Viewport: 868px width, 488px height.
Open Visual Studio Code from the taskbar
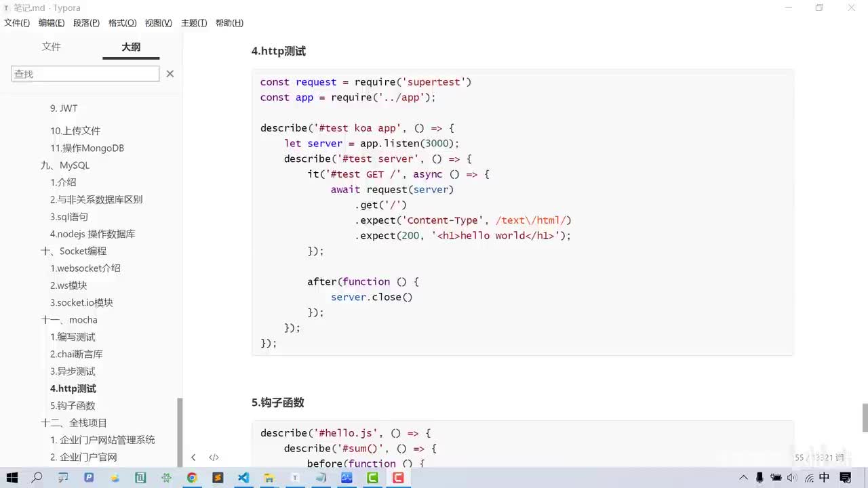pos(243,478)
